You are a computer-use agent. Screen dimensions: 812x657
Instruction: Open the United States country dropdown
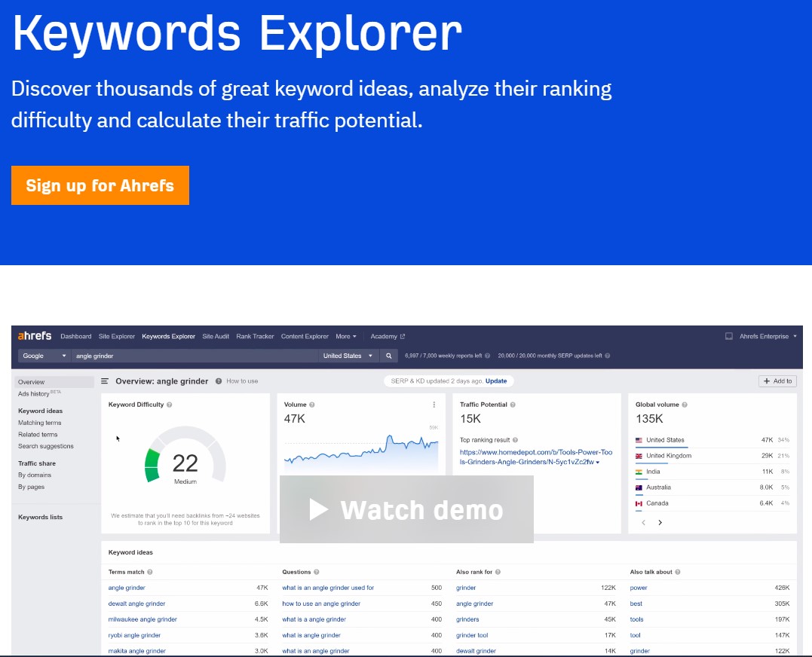pos(348,356)
